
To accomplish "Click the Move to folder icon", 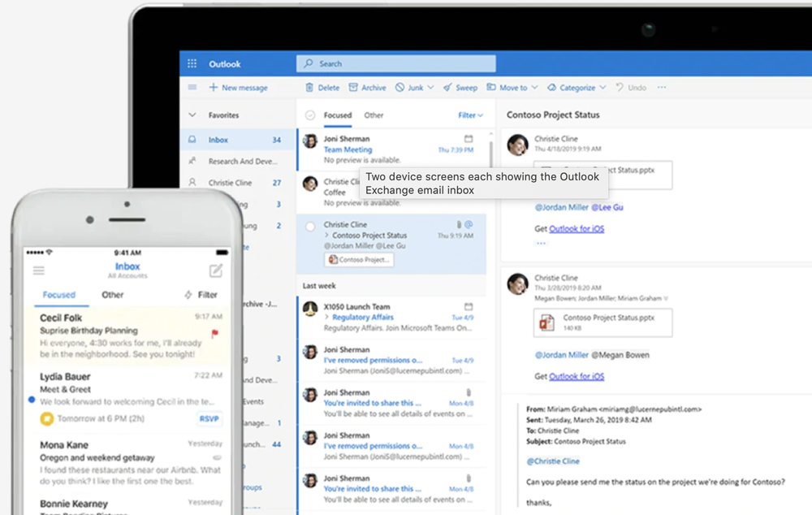I will tap(491, 87).
